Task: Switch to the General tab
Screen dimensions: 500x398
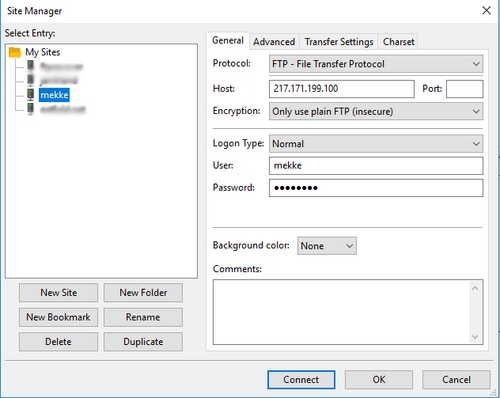Action: tap(228, 41)
